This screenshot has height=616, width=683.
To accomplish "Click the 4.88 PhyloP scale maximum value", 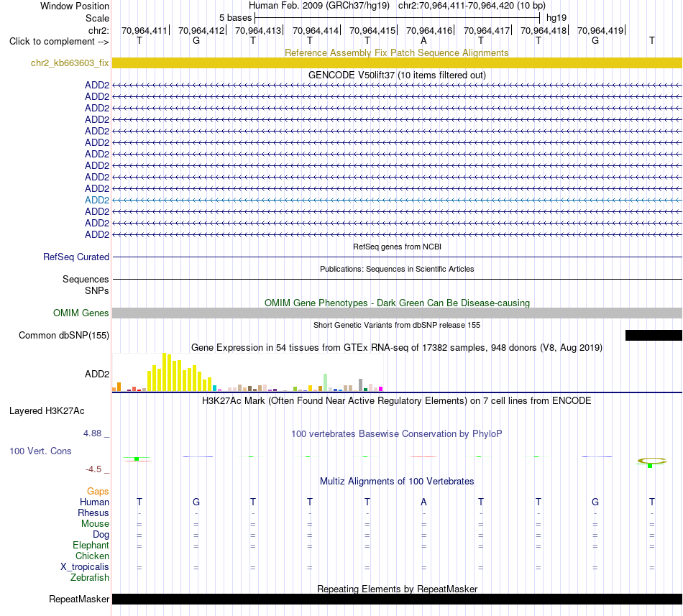I will click(x=92, y=433).
